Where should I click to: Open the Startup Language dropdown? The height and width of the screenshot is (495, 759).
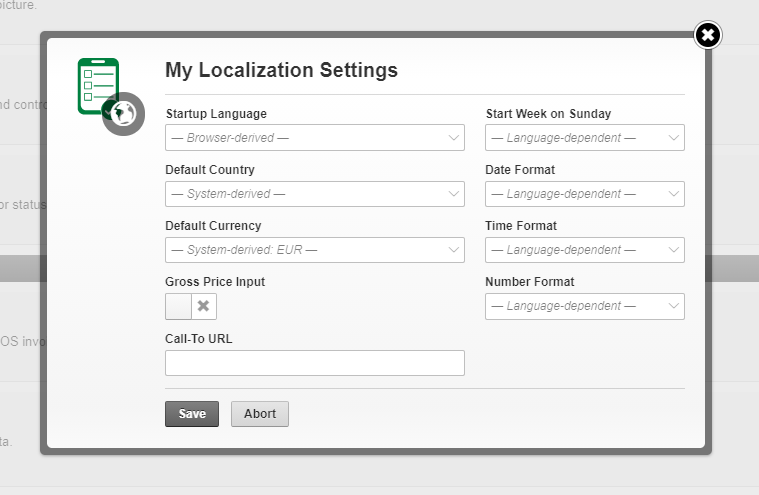coord(315,137)
